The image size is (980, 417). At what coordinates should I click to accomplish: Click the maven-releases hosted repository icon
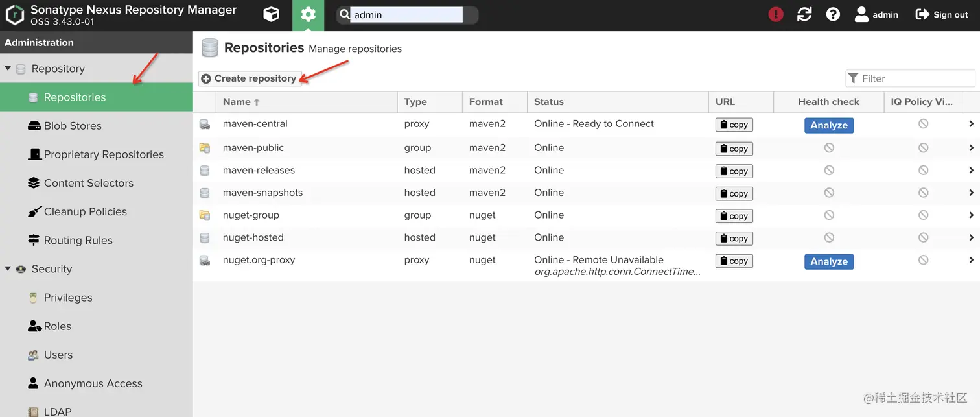point(205,171)
